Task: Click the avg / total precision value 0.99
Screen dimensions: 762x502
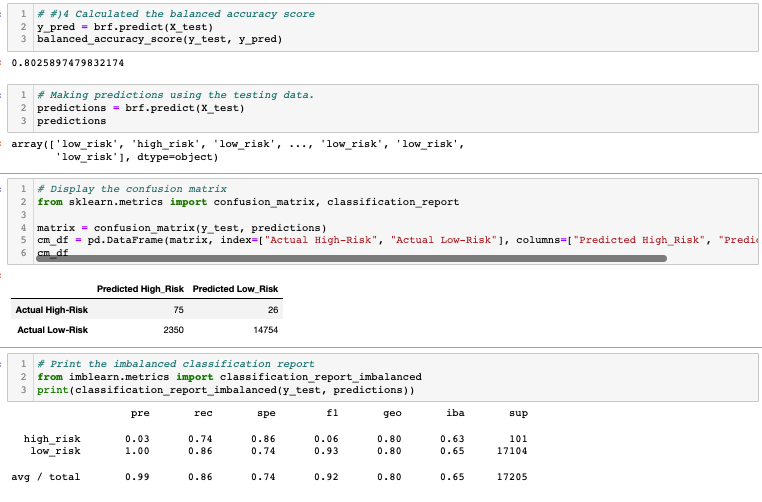Action: coord(137,477)
